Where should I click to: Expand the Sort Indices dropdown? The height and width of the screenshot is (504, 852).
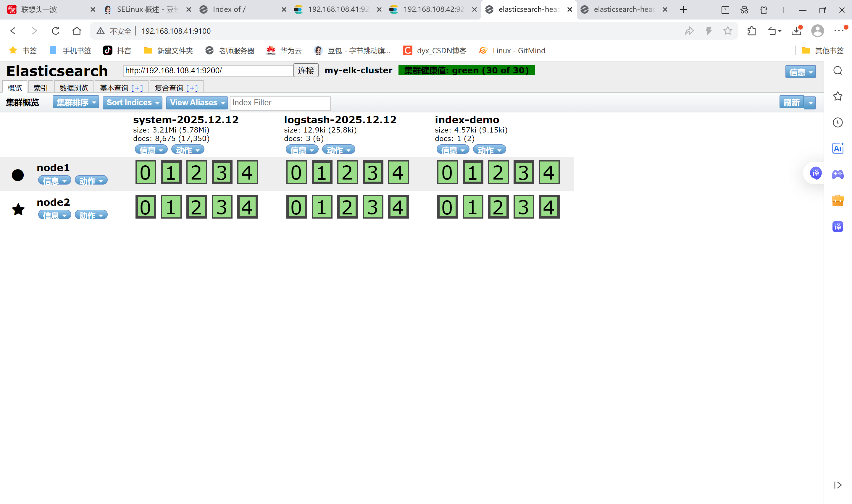(x=132, y=103)
